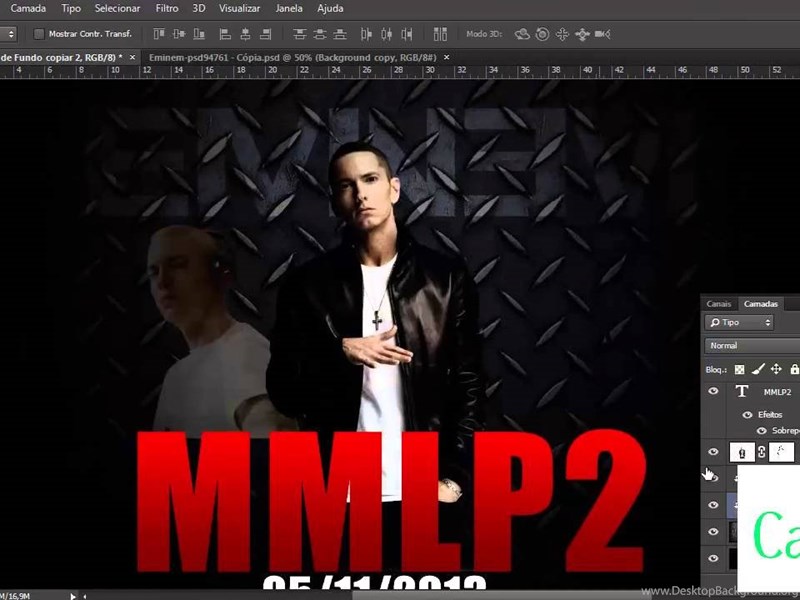The image size is (800, 600).
Task: Align left edges using the options bar icon
Action: [x=225, y=34]
